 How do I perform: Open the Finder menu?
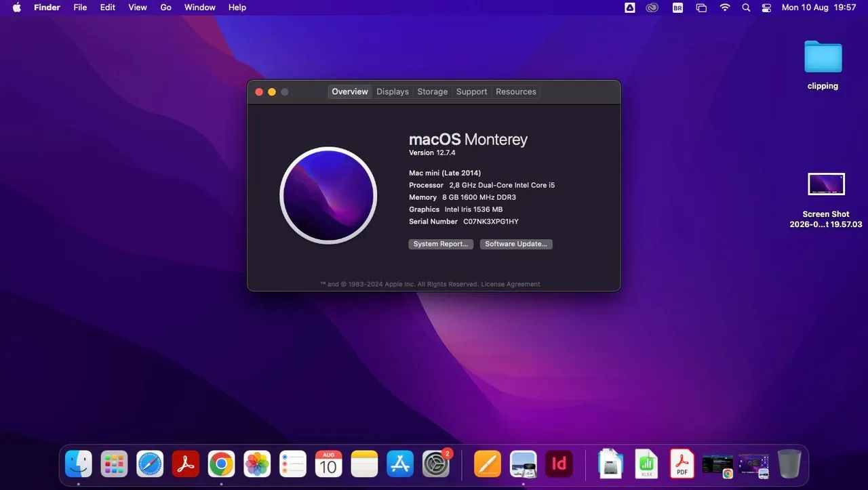[x=47, y=7]
